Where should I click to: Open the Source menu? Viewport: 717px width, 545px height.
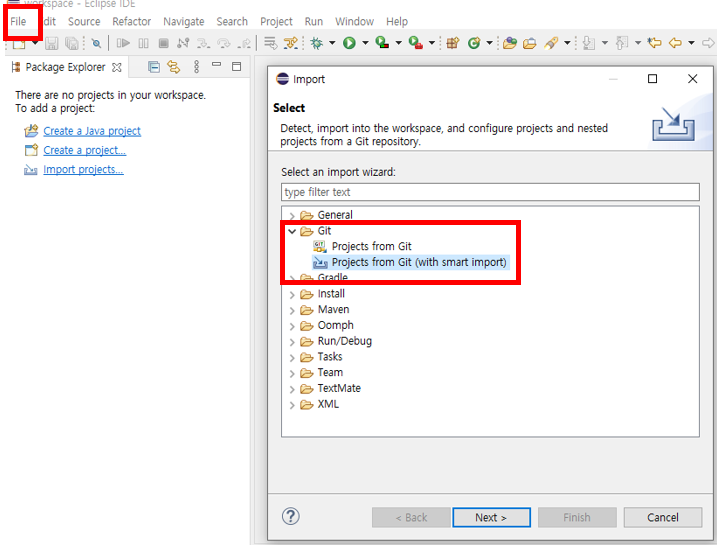coord(84,21)
